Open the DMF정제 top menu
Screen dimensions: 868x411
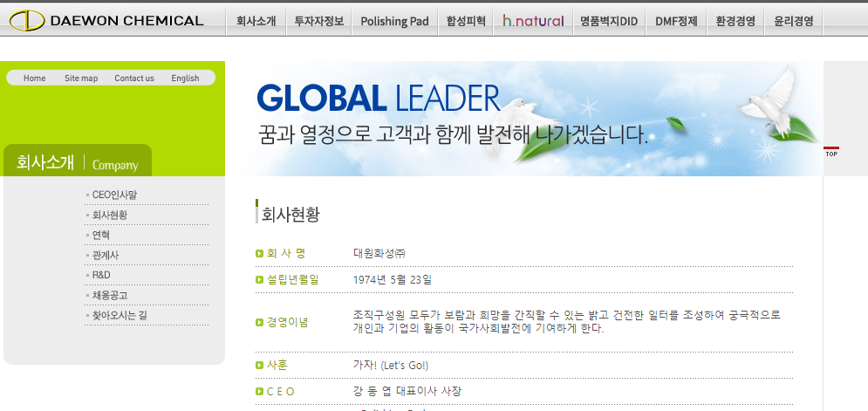(676, 21)
